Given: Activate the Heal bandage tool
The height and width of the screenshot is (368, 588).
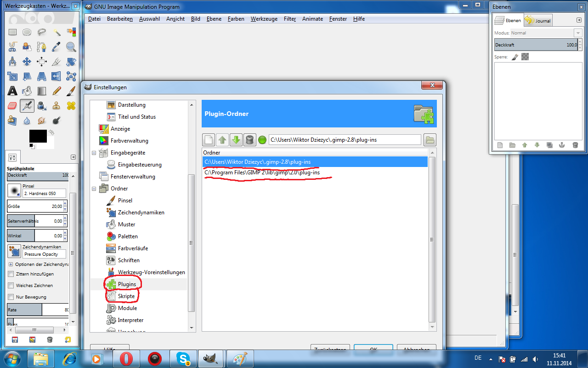Looking at the screenshot, I should tap(71, 106).
